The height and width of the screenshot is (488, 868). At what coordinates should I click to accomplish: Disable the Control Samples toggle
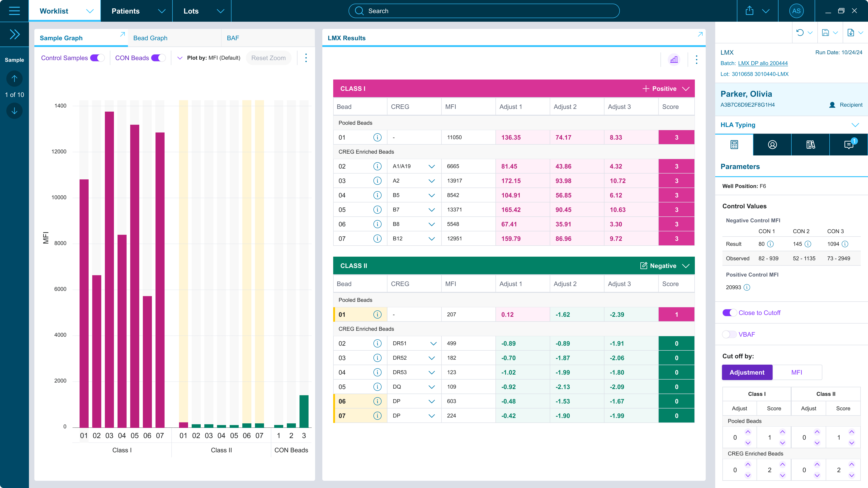[x=97, y=58]
